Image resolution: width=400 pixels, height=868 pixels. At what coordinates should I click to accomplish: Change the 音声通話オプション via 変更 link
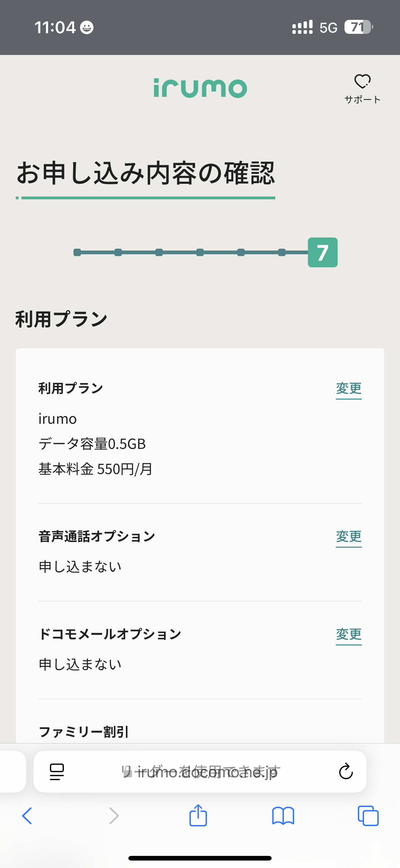click(349, 536)
